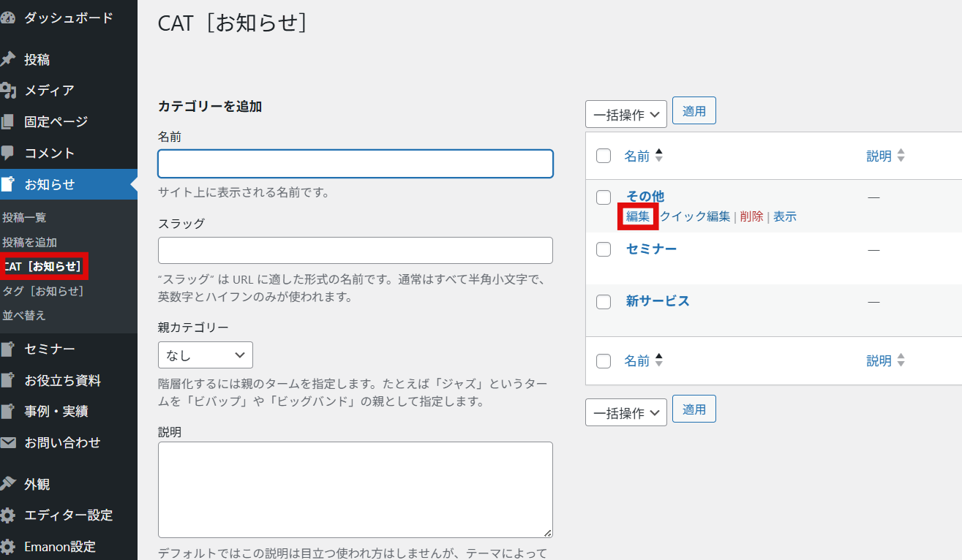Click into the スラッグ text field

(355, 250)
